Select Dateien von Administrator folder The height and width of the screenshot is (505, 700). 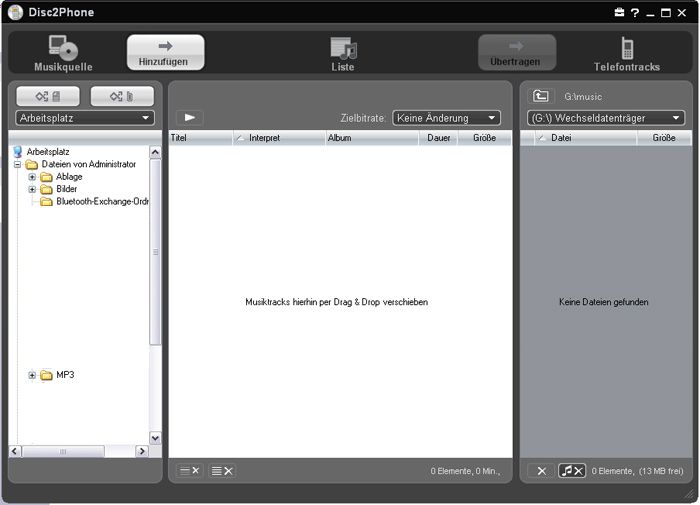click(88, 164)
